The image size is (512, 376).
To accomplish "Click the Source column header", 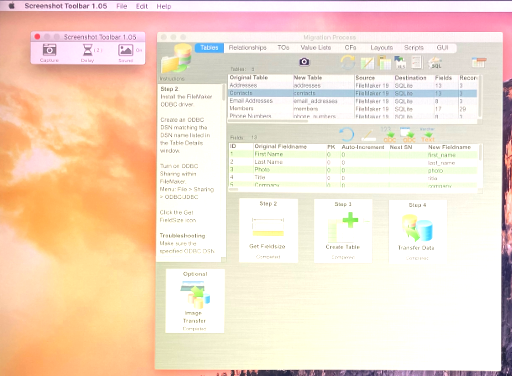I will coord(374,78).
